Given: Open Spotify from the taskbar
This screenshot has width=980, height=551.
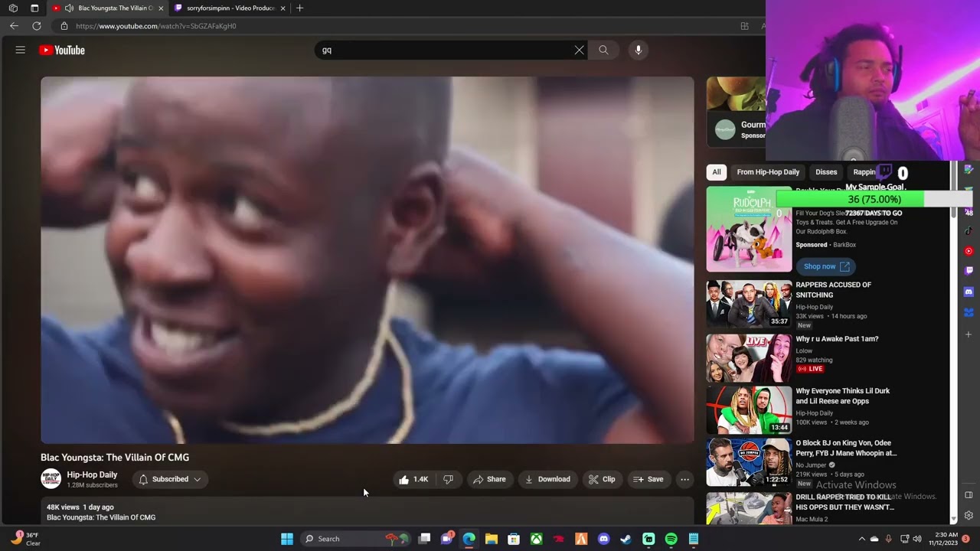Looking at the screenshot, I should click(671, 539).
